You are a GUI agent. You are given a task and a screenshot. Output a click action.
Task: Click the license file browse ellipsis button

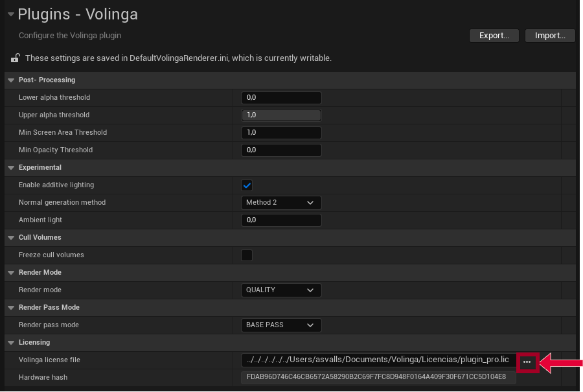[527, 362]
